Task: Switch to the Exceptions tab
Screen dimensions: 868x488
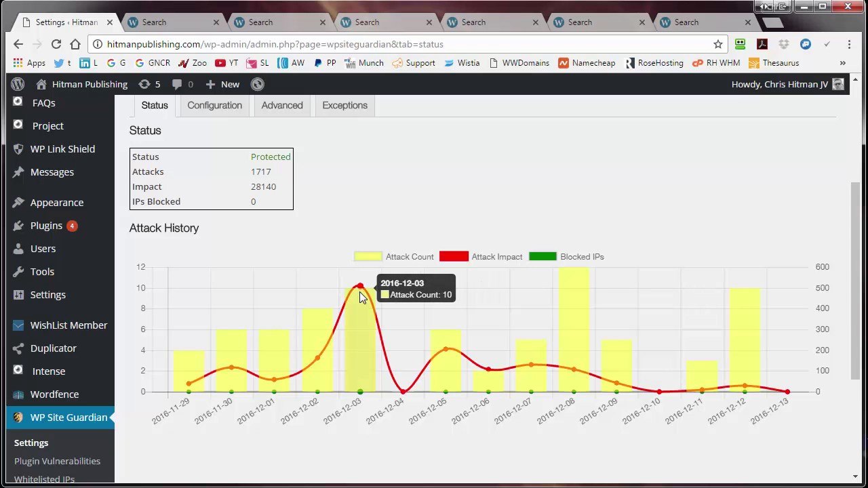Action: click(344, 105)
